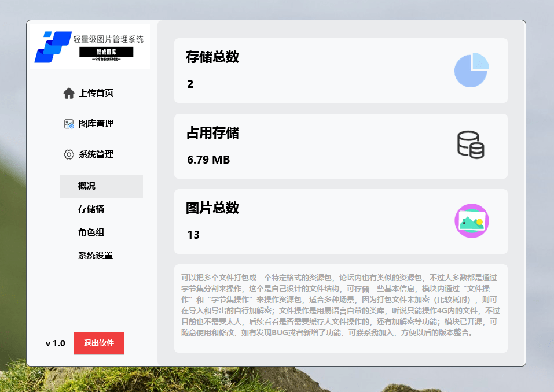Click the database icon in 占用存储 card
The image size is (554, 392).
pos(471,145)
